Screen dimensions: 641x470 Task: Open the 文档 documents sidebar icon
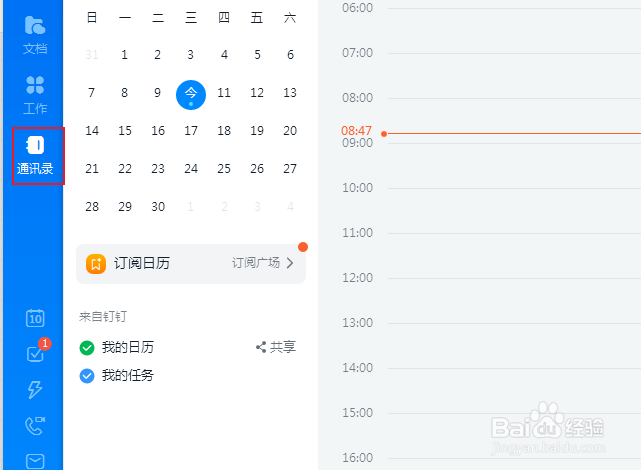pyautogui.click(x=35, y=33)
